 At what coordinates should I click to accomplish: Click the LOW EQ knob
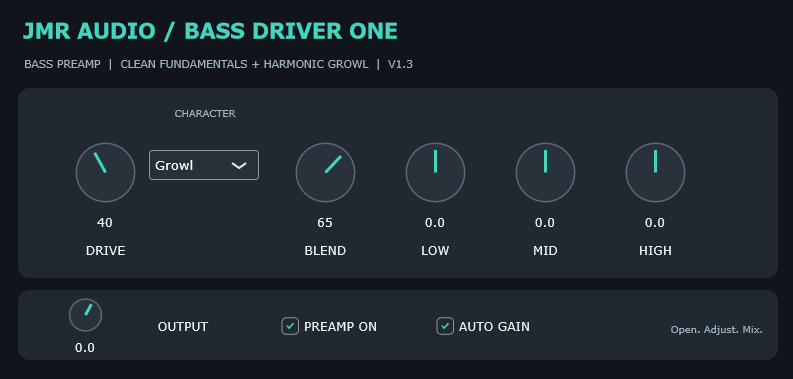pos(435,173)
